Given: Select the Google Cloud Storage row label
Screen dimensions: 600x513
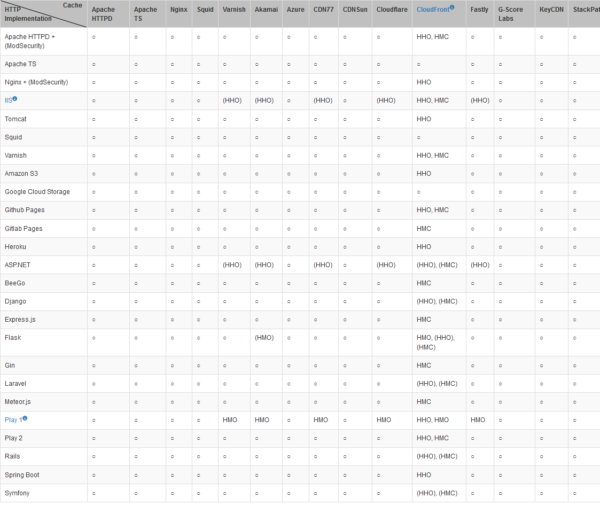Looking at the screenshot, I should point(37,191).
